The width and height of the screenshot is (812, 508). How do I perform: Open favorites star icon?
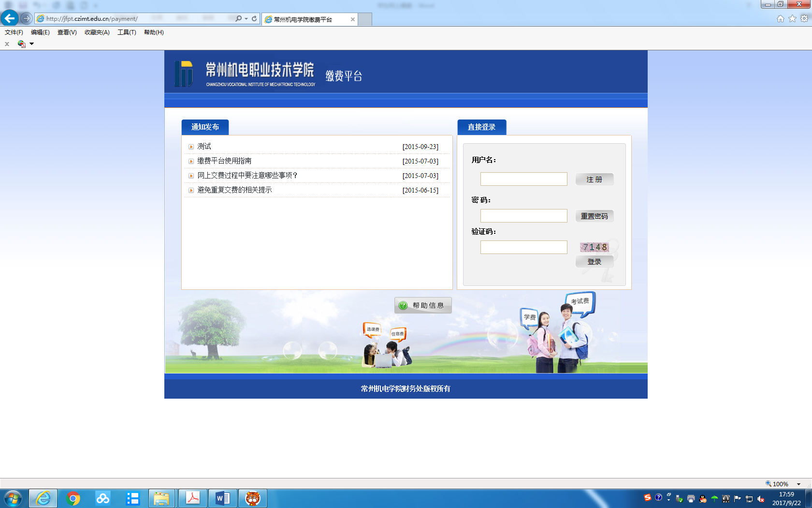[x=792, y=18]
